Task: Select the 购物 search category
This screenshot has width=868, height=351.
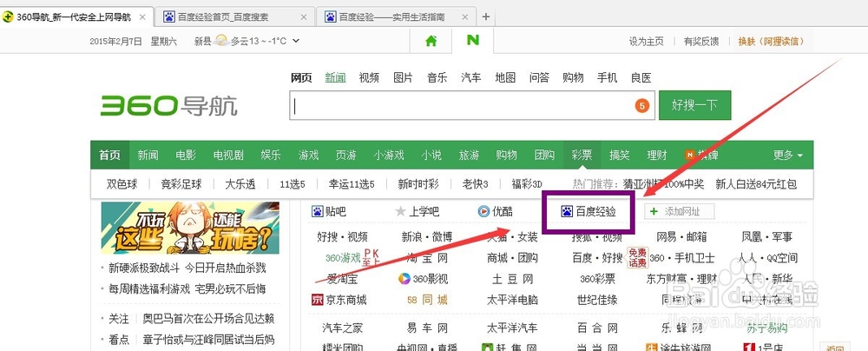Action: 573,77
